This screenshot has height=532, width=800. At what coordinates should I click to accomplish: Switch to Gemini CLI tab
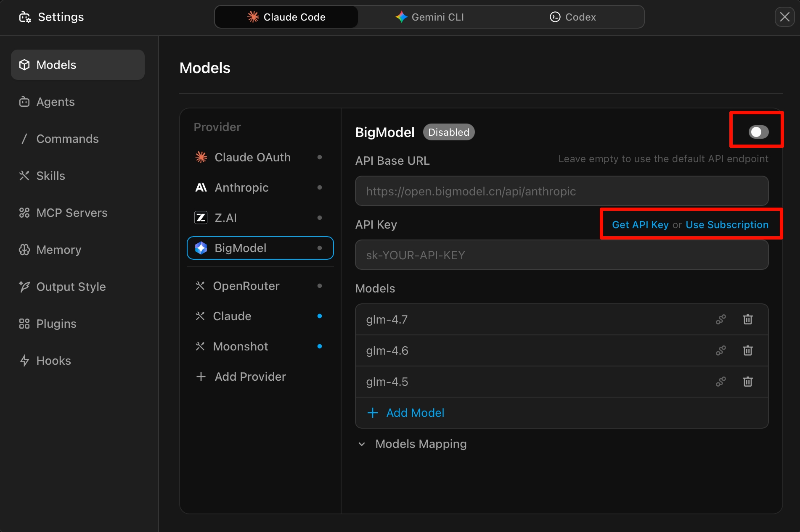point(429,17)
